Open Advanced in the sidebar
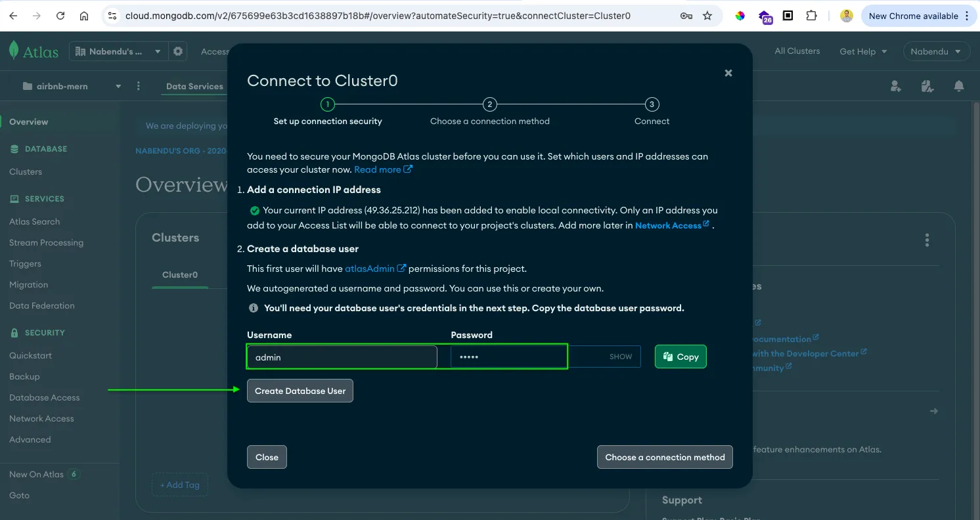Image resolution: width=980 pixels, height=520 pixels. (30, 439)
